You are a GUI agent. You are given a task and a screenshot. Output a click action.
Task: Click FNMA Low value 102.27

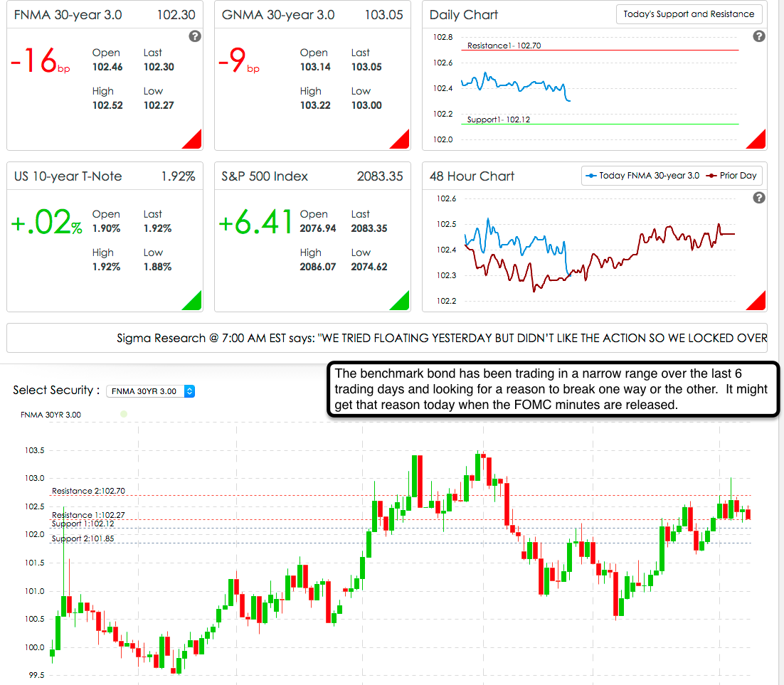(x=159, y=105)
